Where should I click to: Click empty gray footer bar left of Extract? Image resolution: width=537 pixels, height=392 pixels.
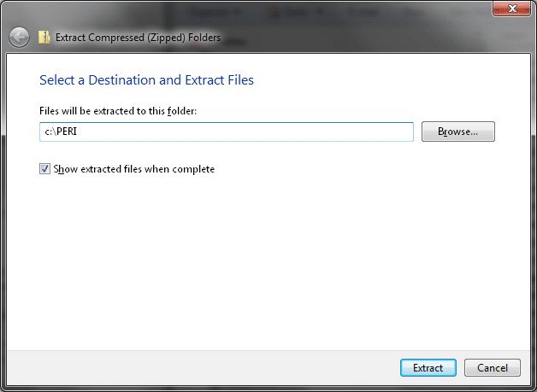coord(202,368)
